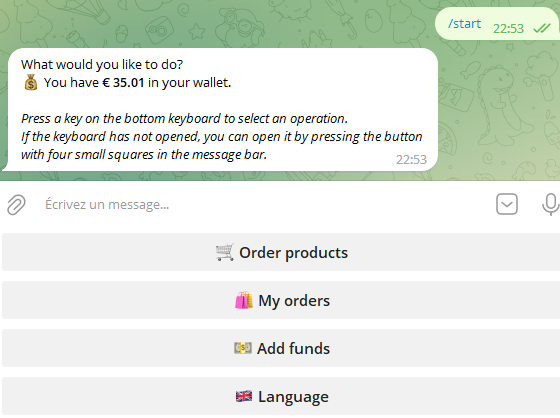Choose the Add funds button
Image resolution: width=560 pixels, height=418 pixels.
tap(281, 348)
